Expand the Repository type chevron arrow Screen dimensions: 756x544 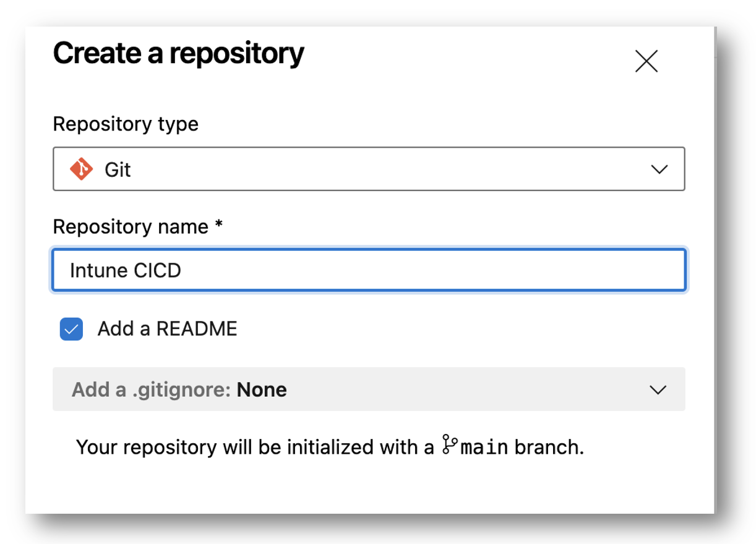coord(659,169)
